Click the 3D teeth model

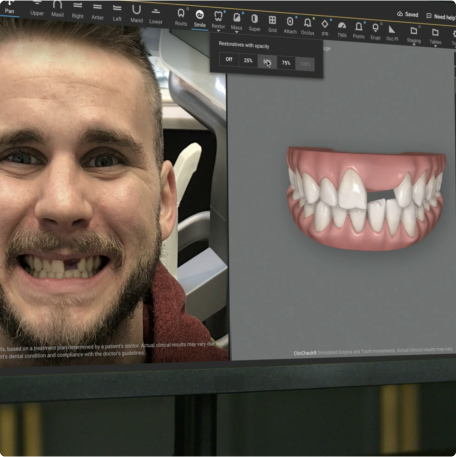(366, 198)
